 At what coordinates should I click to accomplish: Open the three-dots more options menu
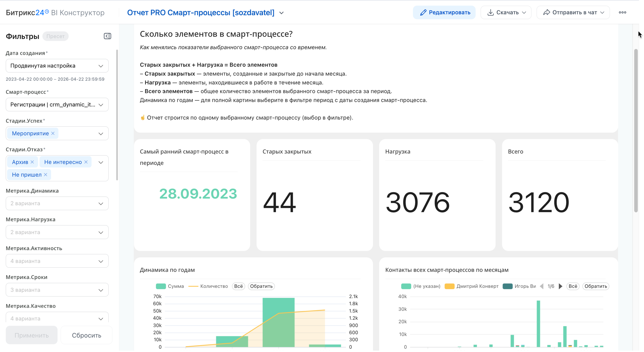click(622, 13)
